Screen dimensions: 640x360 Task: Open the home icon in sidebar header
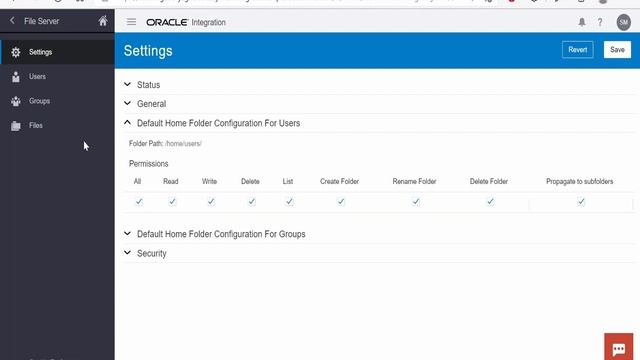[103, 21]
